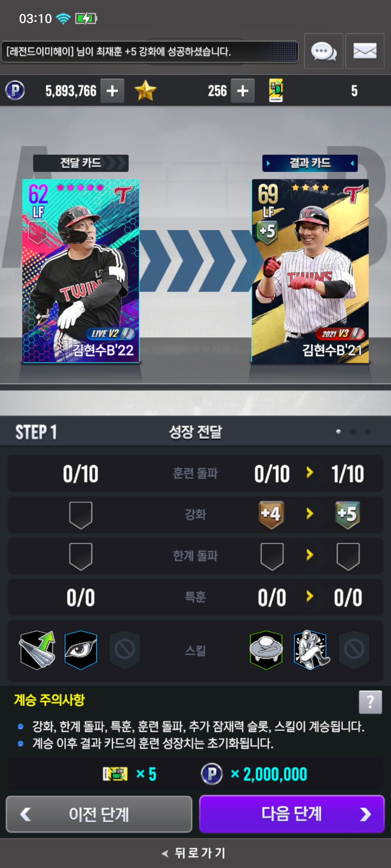This screenshot has width=391, height=868.
Task: Open the question mark help button
Action: (370, 702)
